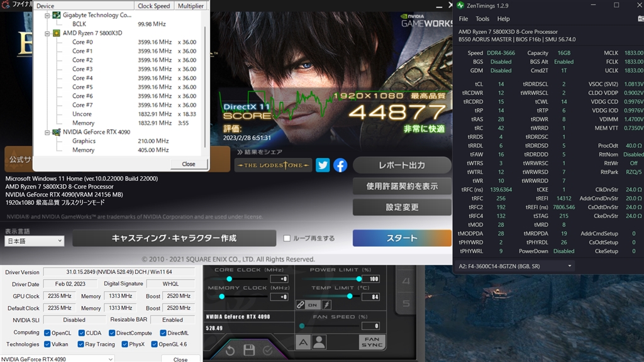Click the temp limit value field
Screen dimensions: 644x362
click(x=371, y=297)
